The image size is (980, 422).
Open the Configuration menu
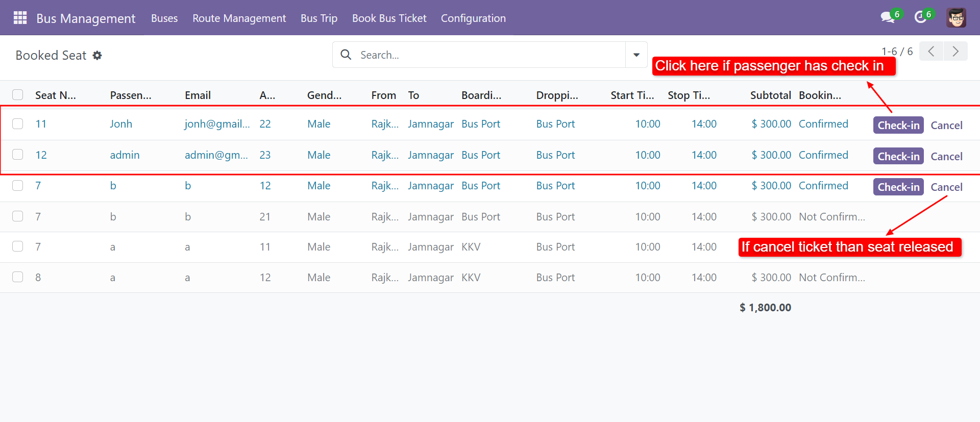coord(473,18)
